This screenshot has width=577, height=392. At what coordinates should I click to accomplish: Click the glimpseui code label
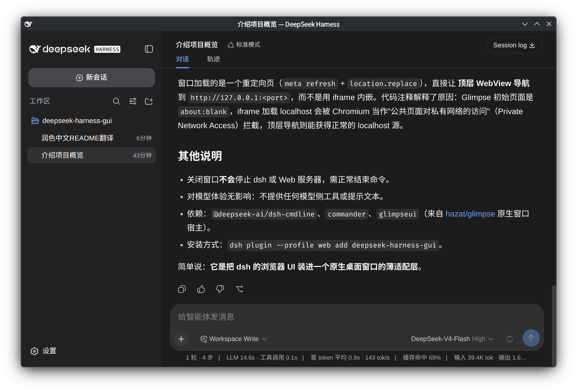pyautogui.click(x=398, y=214)
